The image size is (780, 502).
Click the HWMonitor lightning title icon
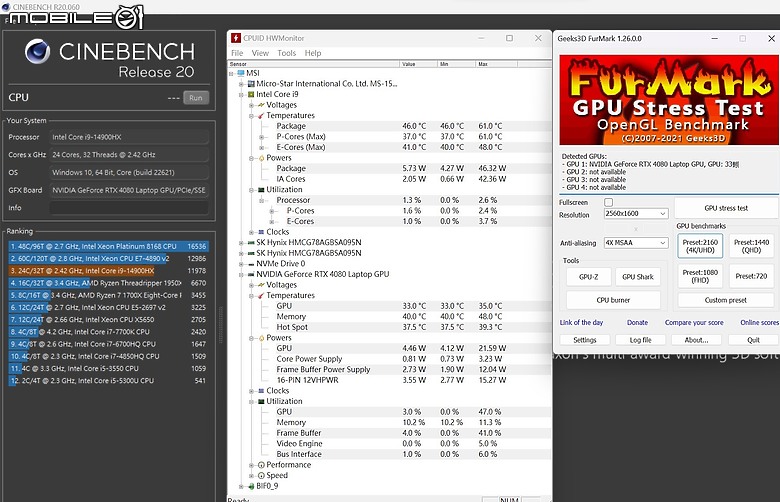[236, 38]
